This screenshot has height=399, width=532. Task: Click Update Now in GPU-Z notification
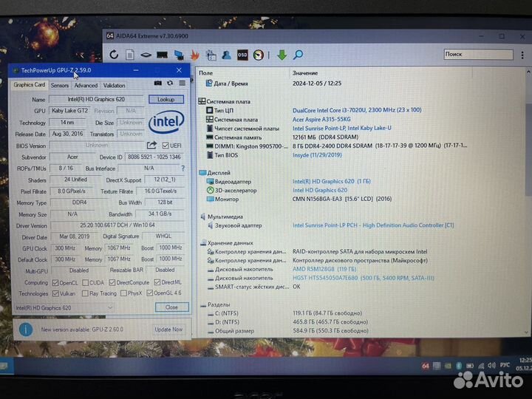coord(168,329)
